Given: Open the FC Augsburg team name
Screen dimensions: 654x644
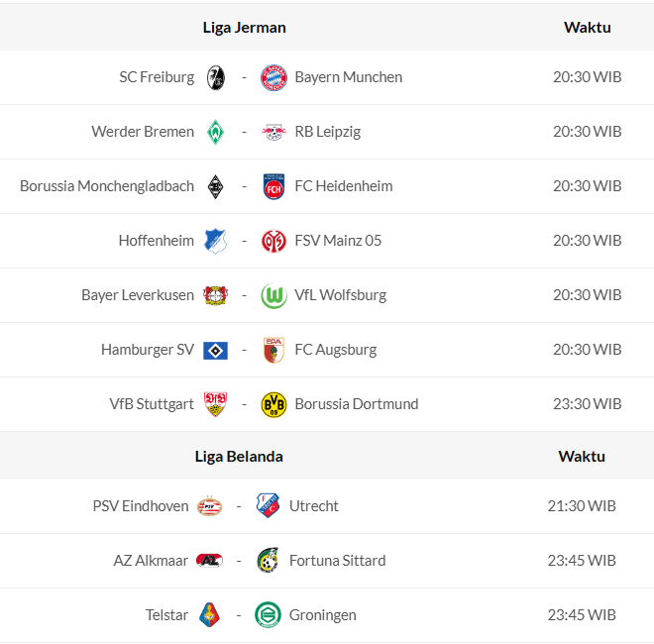Looking at the screenshot, I should point(336,350).
